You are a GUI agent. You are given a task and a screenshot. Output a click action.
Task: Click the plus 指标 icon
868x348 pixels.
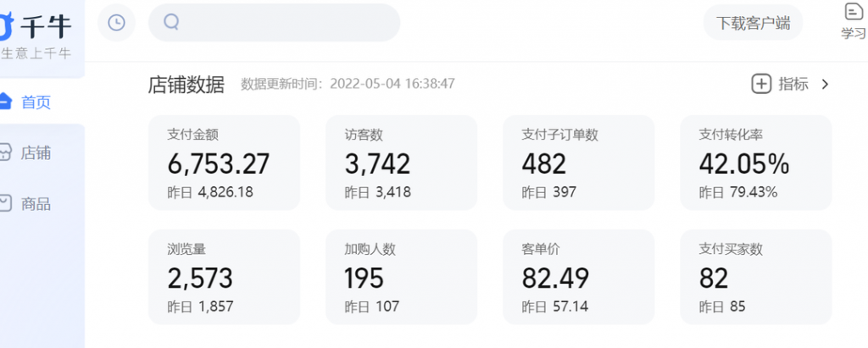click(761, 84)
